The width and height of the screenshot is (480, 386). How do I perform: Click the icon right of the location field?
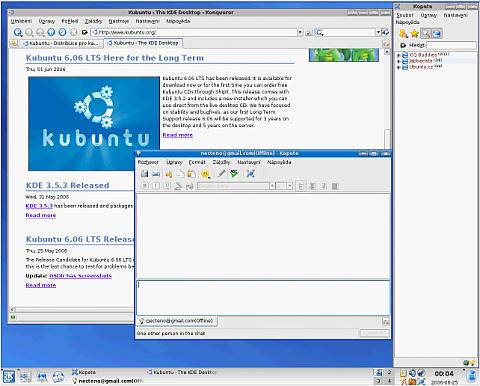[x=309, y=32]
